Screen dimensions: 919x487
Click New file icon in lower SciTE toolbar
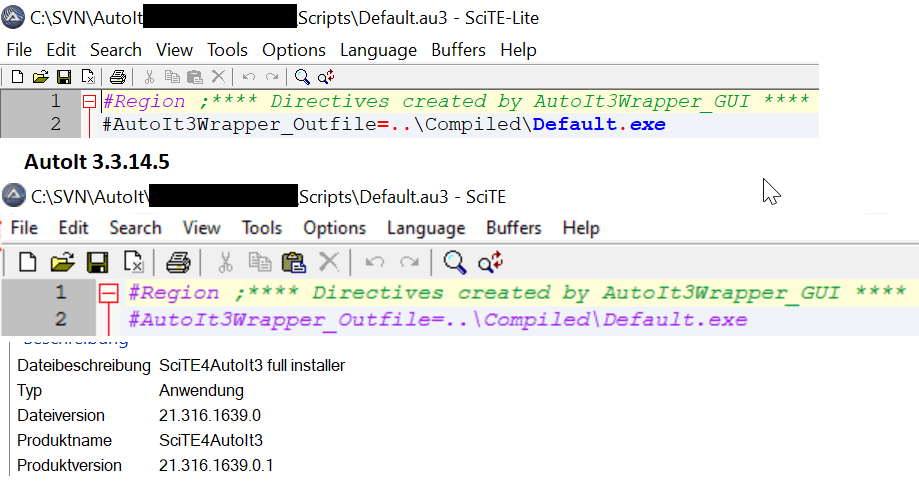[27, 262]
